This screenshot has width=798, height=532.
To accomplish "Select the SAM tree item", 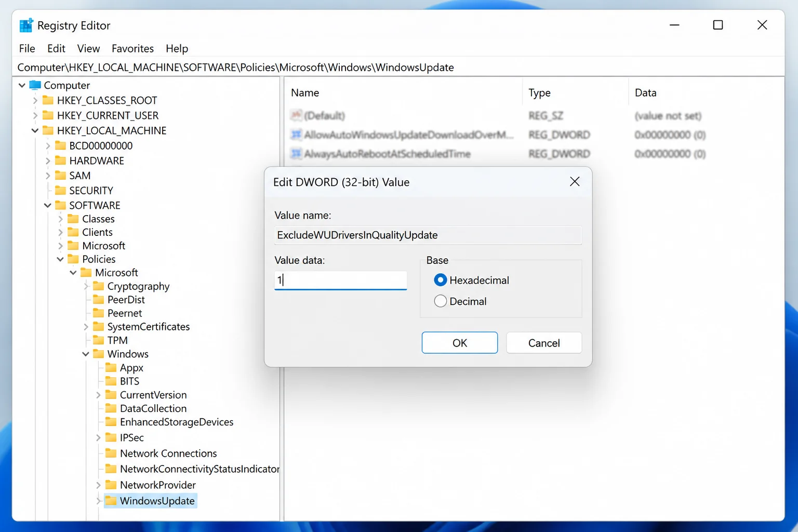I will click(80, 176).
